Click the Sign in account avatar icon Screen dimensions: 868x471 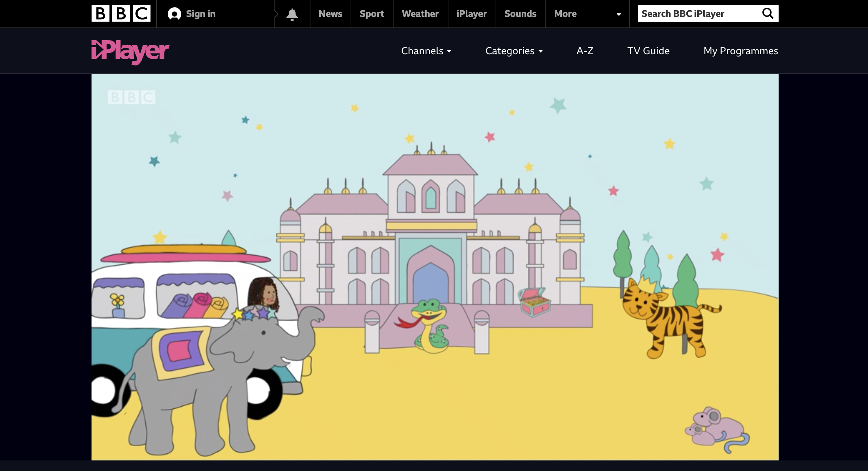174,14
